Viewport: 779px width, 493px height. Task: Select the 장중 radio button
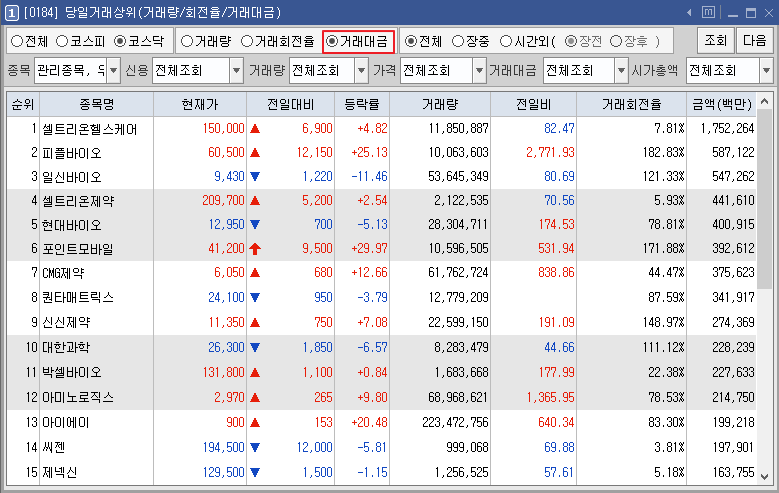(458, 41)
